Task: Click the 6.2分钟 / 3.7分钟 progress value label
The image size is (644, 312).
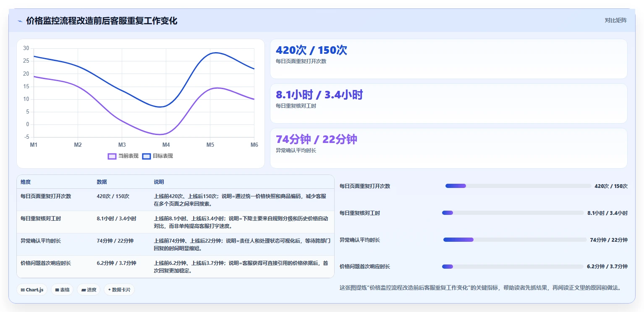Action: point(607,267)
